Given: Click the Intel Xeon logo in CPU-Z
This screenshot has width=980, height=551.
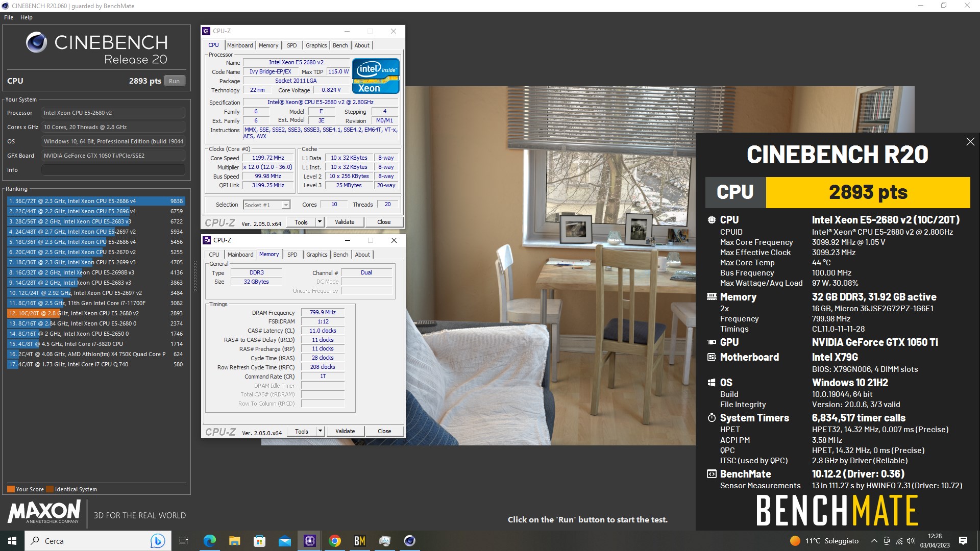Looking at the screenshot, I should pos(376,76).
